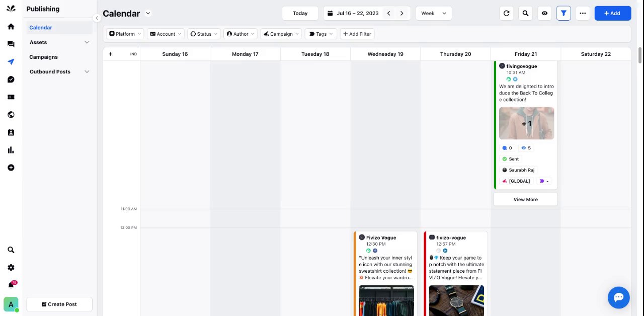Click the Saurabh Raj author chip
Screen dimensions: 644x316
point(518,170)
